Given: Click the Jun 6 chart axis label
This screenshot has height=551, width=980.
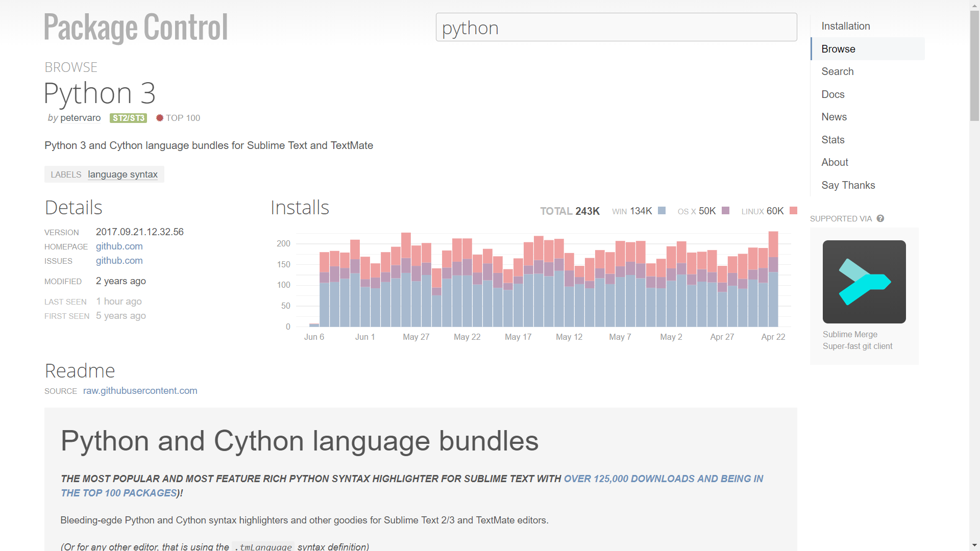Looking at the screenshot, I should tap(314, 337).
